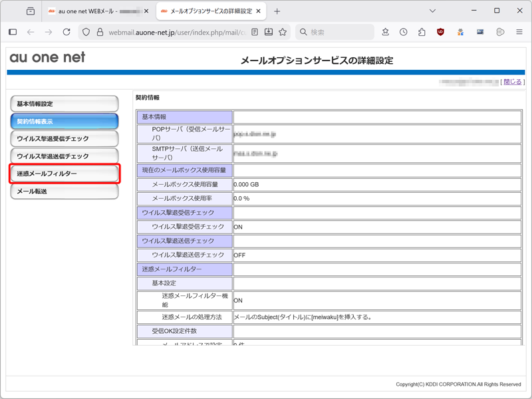Click the uBlock Origin shield icon
This screenshot has height=399, width=532.
point(440,32)
